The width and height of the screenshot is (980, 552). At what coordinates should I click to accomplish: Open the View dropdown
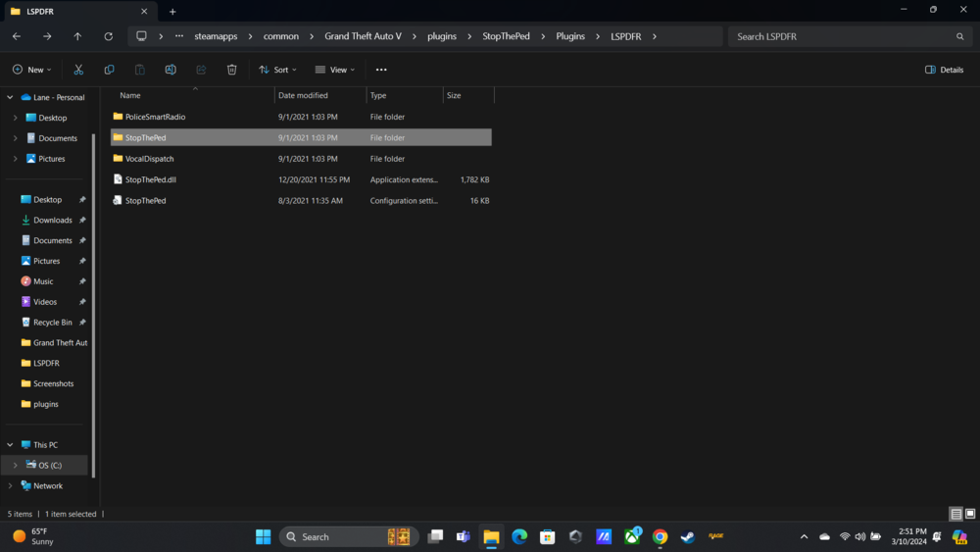(335, 70)
